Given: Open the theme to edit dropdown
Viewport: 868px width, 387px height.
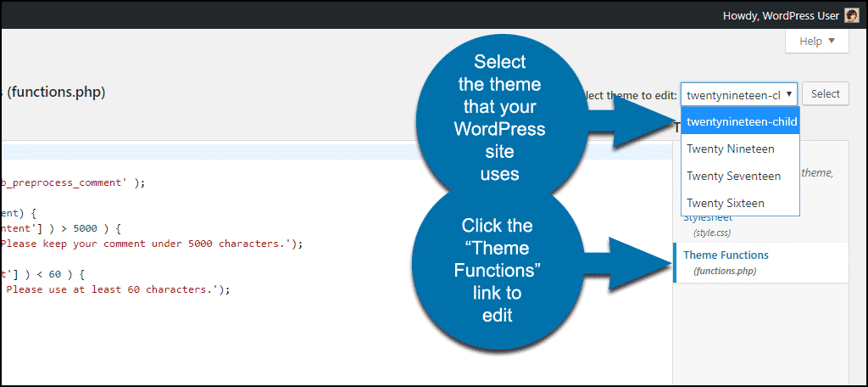Looking at the screenshot, I should [x=739, y=94].
